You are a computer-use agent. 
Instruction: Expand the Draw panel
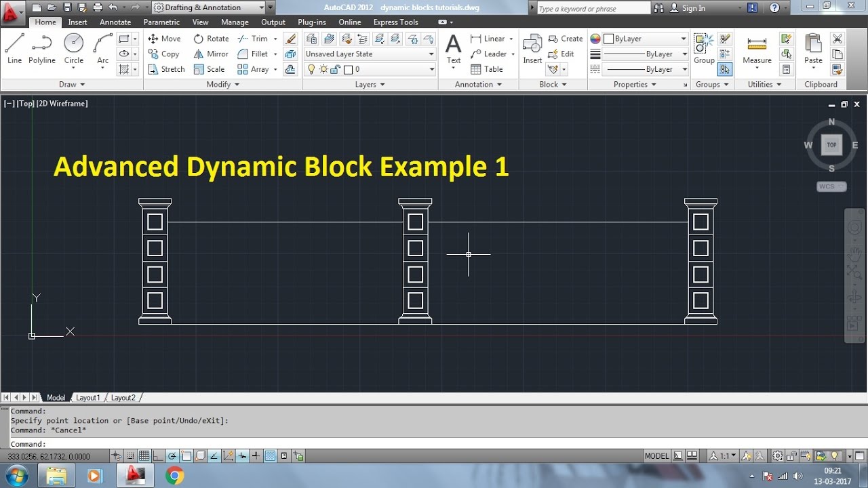(x=72, y=84)
